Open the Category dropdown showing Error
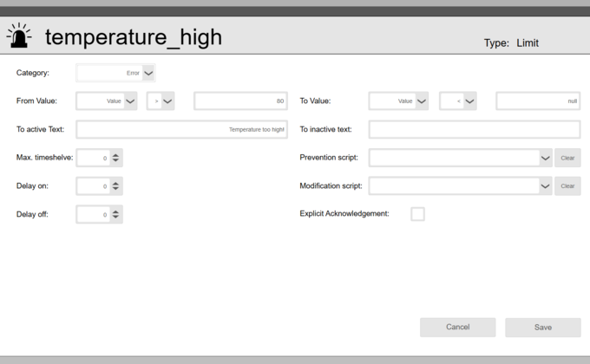Viewport: 590px width, 364px height. [x=115, y=73]
